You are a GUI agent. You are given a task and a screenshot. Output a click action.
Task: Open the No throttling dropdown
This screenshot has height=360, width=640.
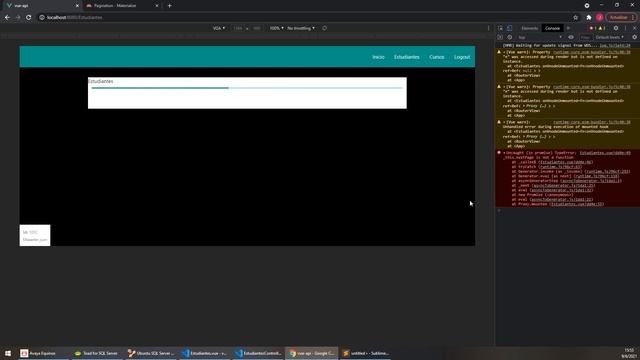[x=301, y=28]
